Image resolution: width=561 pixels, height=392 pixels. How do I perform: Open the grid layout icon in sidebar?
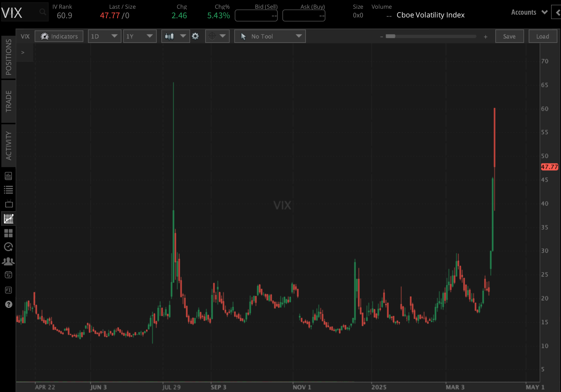coord(8,233)
